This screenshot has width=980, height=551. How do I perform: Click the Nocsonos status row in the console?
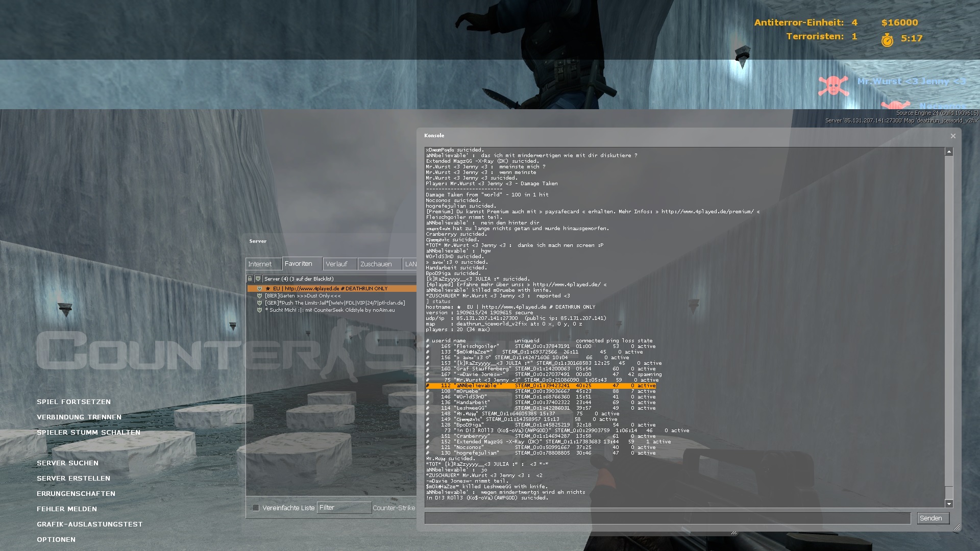pos(541,447)
